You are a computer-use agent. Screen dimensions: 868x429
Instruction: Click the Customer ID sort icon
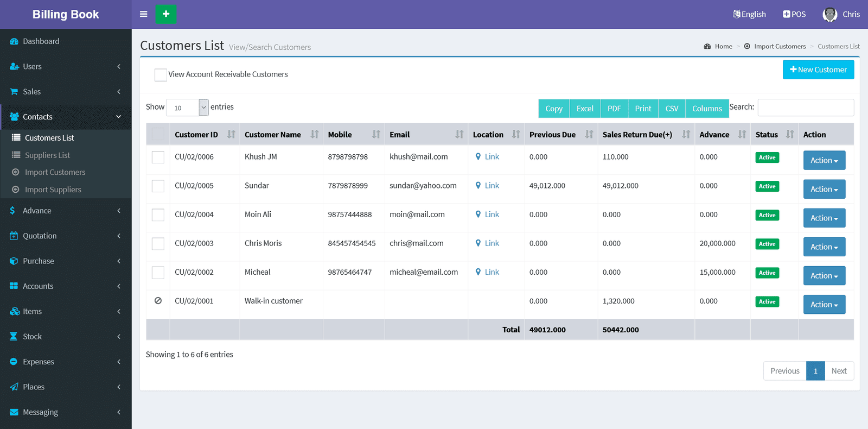coord(231,135)
